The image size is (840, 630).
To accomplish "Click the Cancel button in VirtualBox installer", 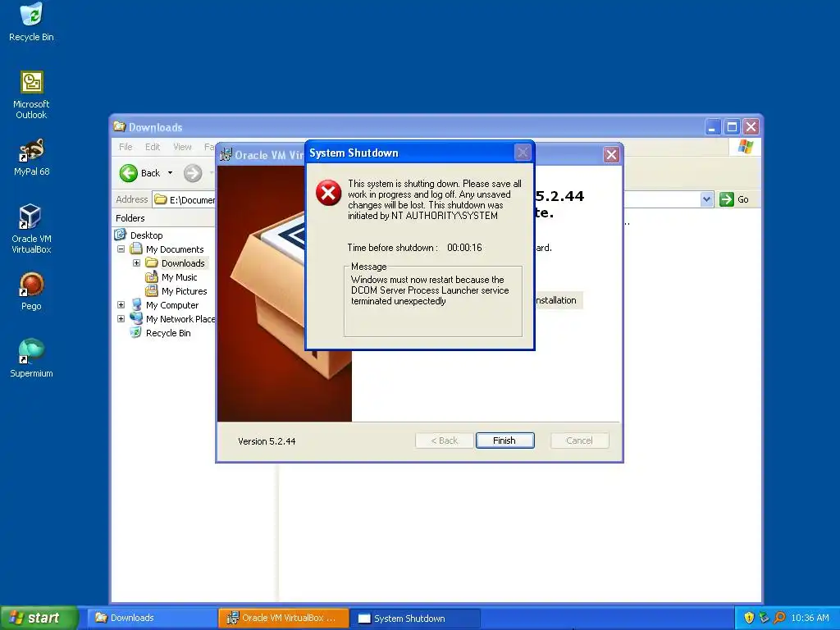I will (x=579, y=441).
